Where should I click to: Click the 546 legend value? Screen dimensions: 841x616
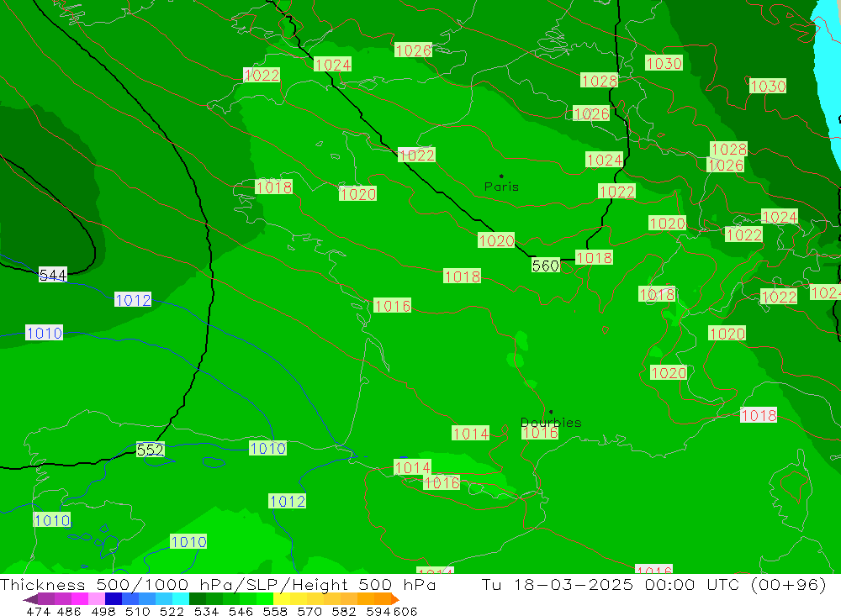[241, 611]
